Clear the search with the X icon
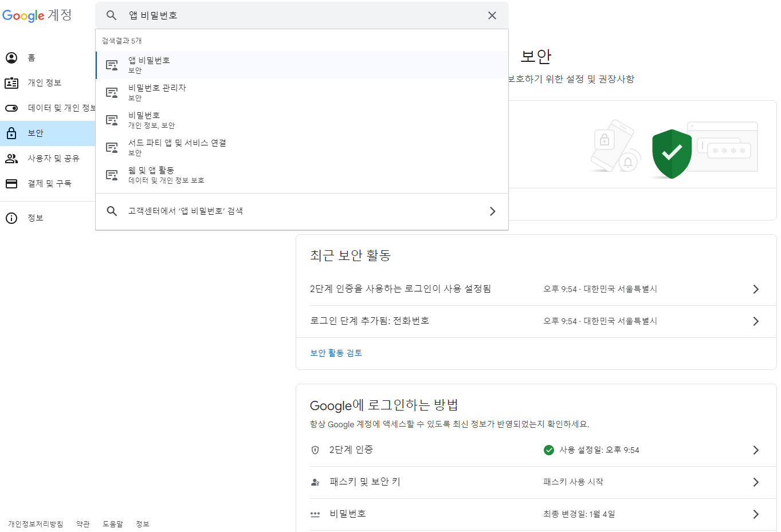 click(x=492, y=15)
